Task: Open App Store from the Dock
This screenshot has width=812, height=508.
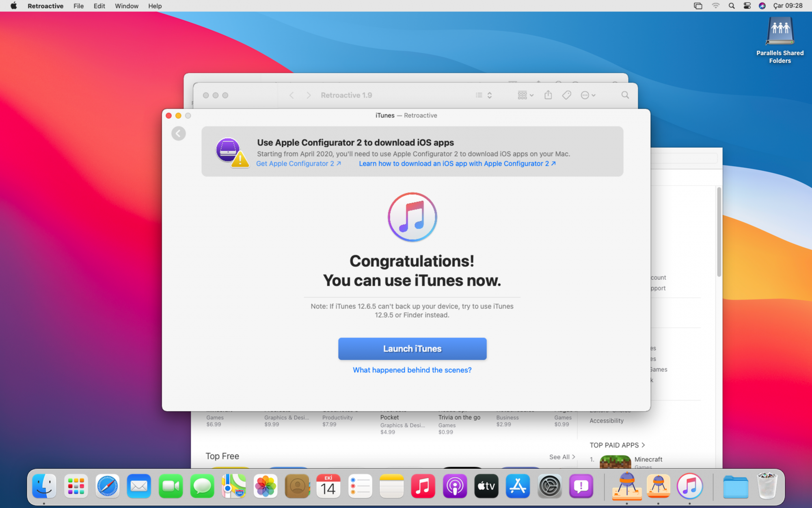Action: [x=518, y=486]
